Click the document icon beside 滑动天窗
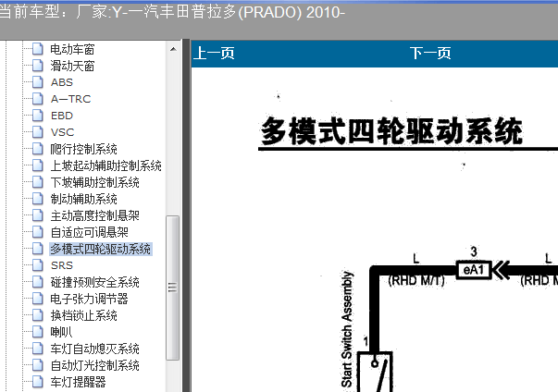 click(38, 66)
